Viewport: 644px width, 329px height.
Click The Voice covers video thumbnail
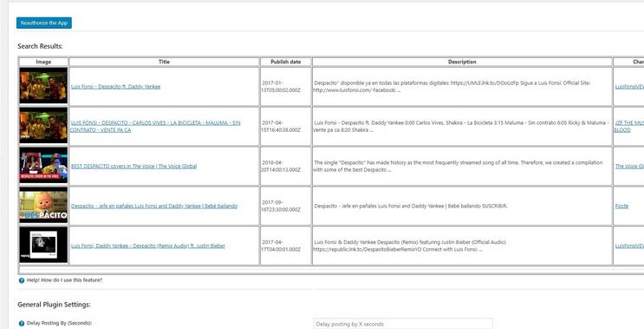click(x=43, y=166)
